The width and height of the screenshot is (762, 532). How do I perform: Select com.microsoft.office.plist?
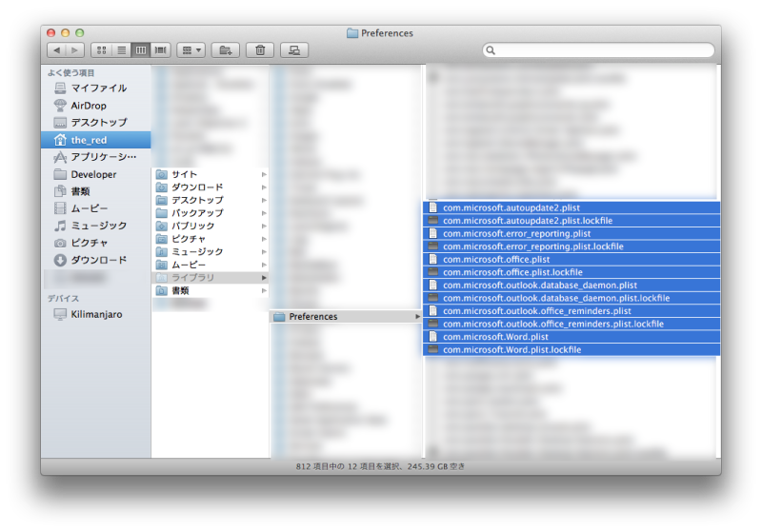(571, 259)
